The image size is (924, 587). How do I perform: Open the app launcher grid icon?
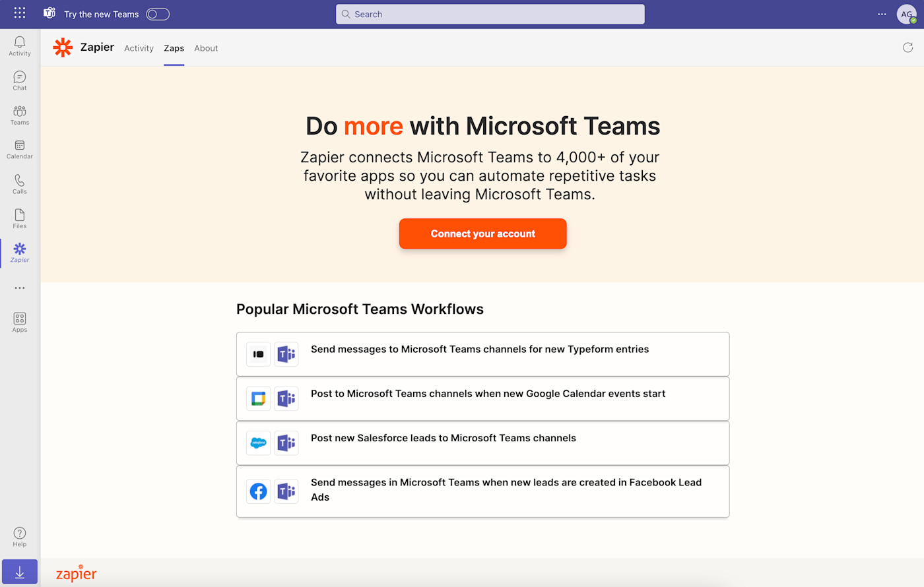[x=20, y=13]
